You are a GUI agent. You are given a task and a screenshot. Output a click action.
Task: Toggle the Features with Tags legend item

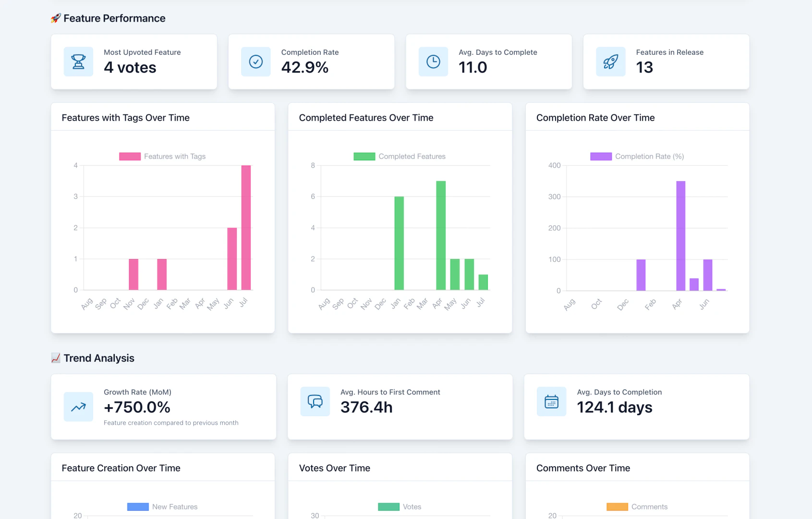pos(162,156)
